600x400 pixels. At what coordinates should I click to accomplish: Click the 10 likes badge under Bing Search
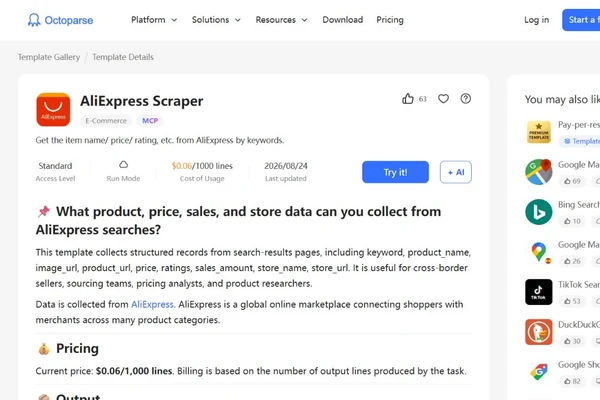pos(572,221)
